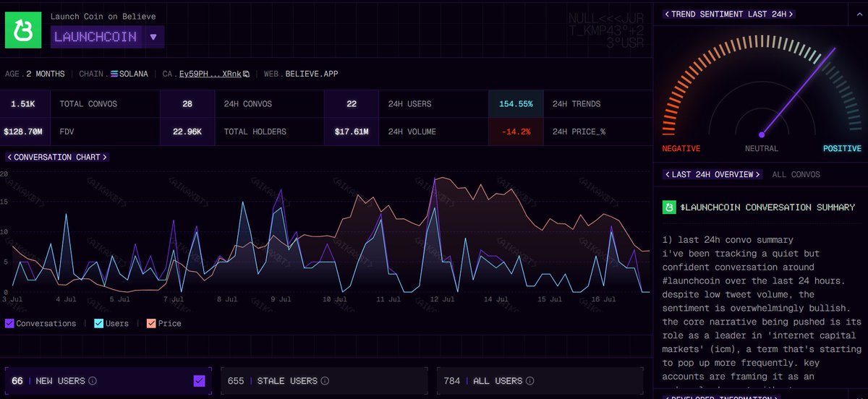Click the NEGATIVE sentiment label
This screenshot has width=868, height=399.
coord(681,148)
